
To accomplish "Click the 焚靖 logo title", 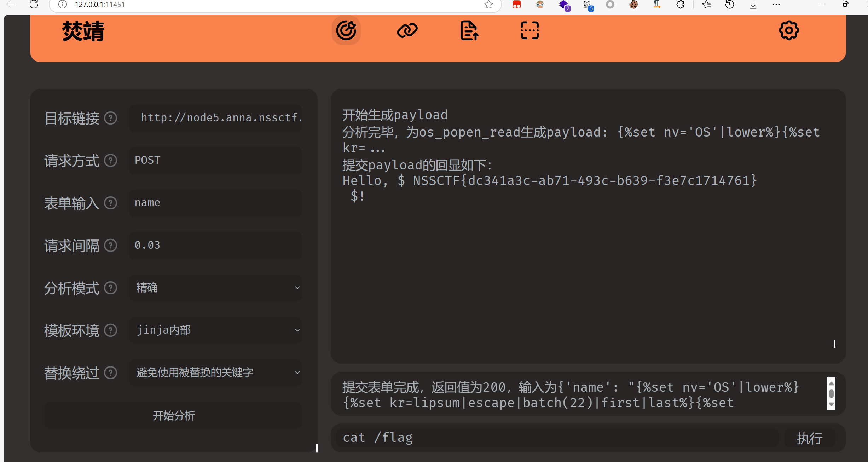I will pyautogui.click(x=83, y=31).
